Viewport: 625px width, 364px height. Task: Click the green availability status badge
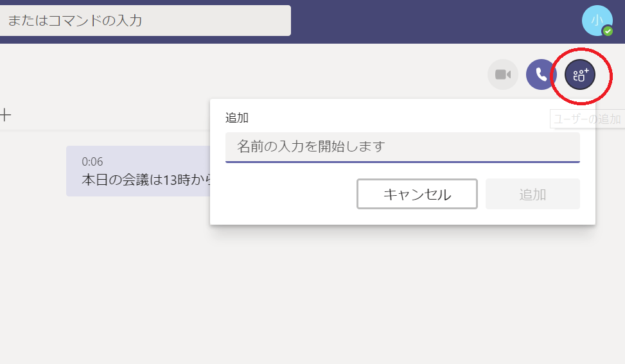[x=608, y=31]
